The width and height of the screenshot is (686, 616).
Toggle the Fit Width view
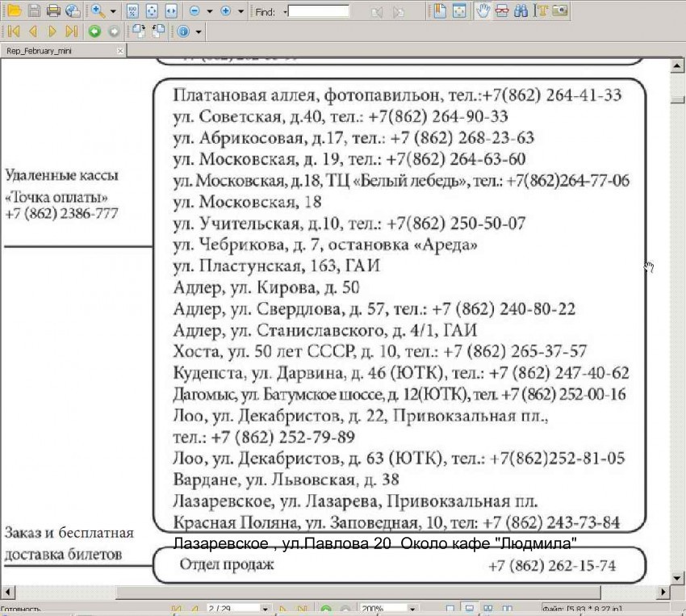pos(170,11)
